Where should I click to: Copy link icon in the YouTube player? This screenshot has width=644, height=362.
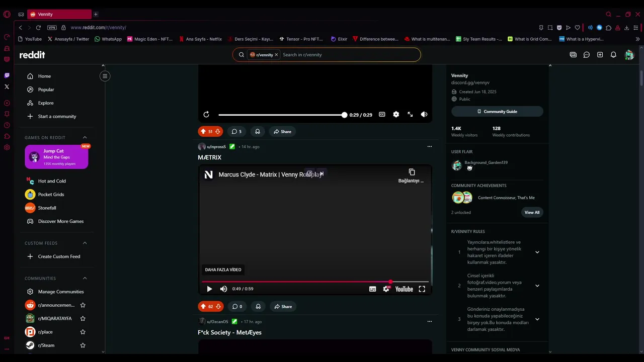click(x=412, y=172)
